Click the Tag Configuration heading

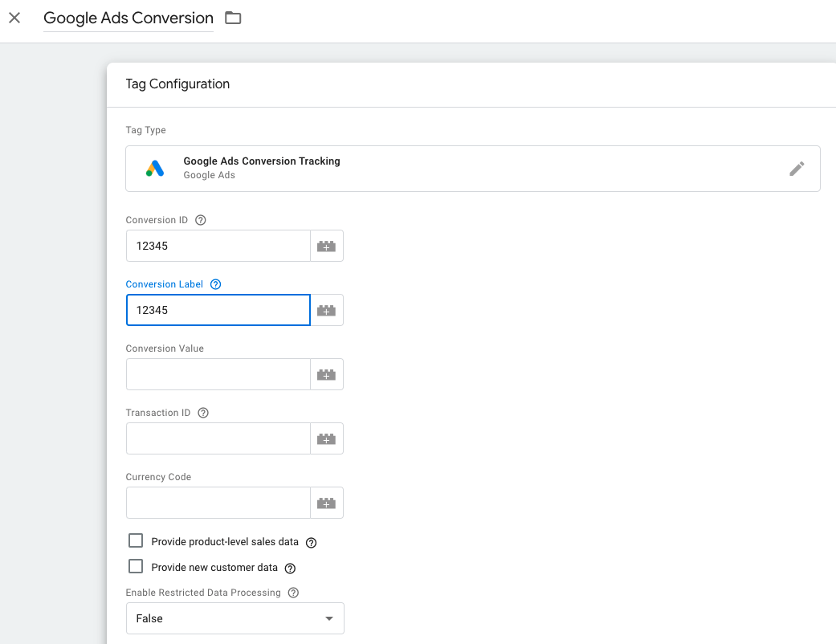(177, 84)
